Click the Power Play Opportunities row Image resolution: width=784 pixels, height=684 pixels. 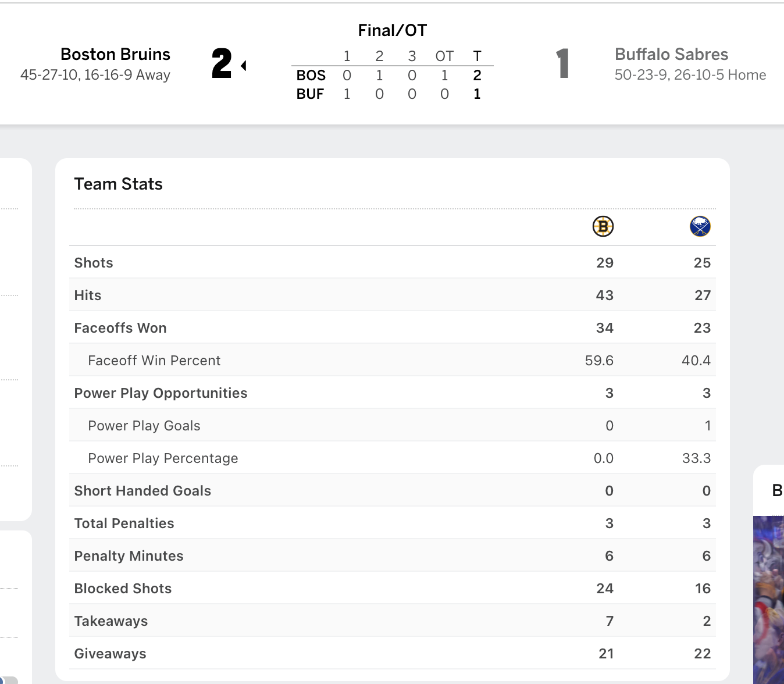point(393,393)
